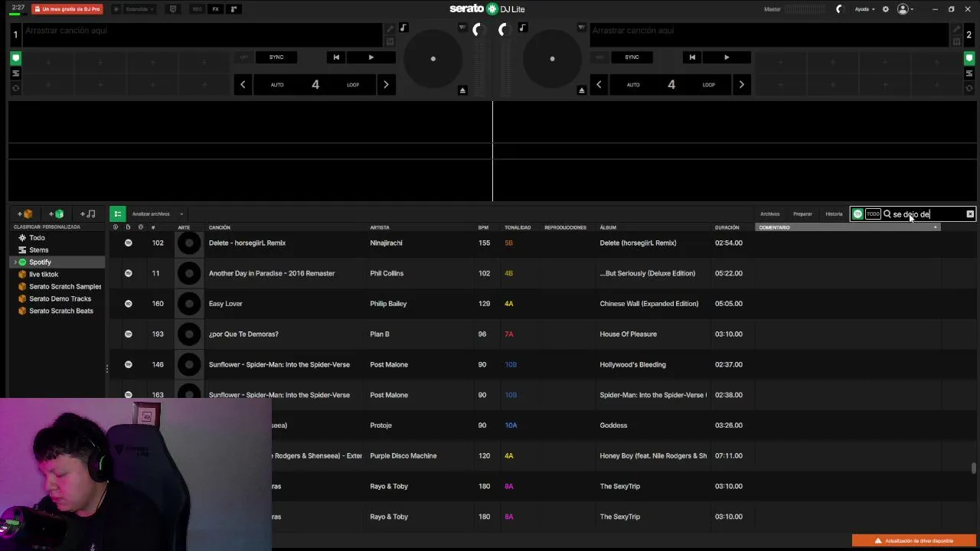Open the COMENTARIO column dropdown arrow
This screenshot has width=980, height=551.
935,227
